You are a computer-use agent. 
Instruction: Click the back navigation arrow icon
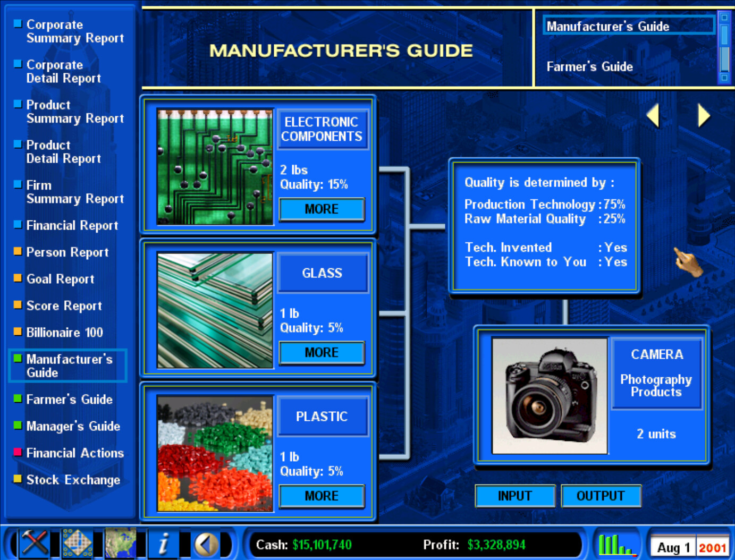pyautogui.click(x=206, y=543)
